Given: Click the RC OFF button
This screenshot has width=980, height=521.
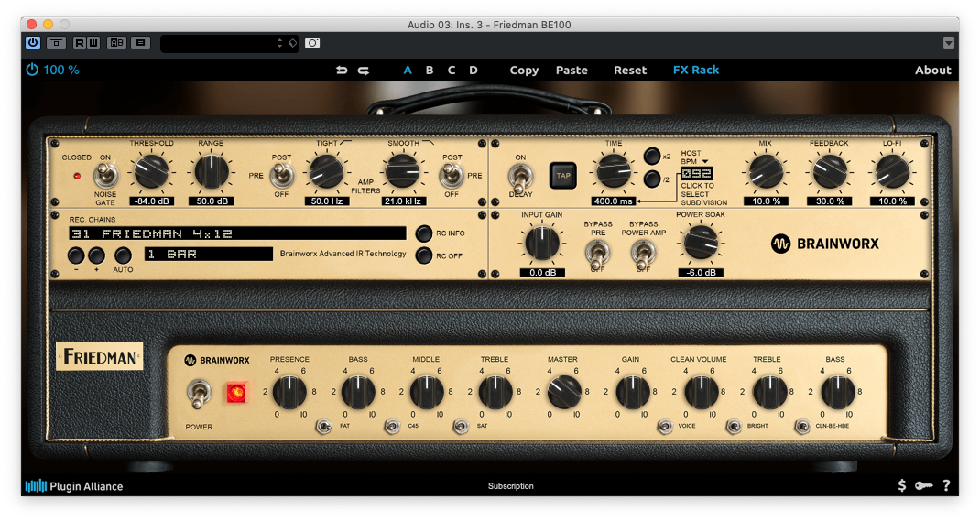Looking at the screenshot, I should tap(424, 255).
